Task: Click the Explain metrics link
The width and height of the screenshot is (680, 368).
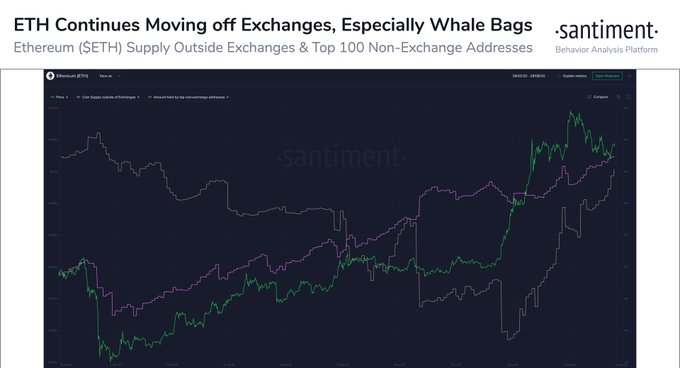Action: coord(575,76)
